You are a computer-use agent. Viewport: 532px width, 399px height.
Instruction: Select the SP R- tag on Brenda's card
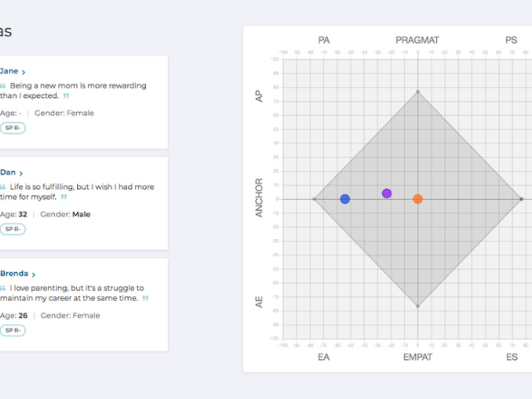point(13,331)
